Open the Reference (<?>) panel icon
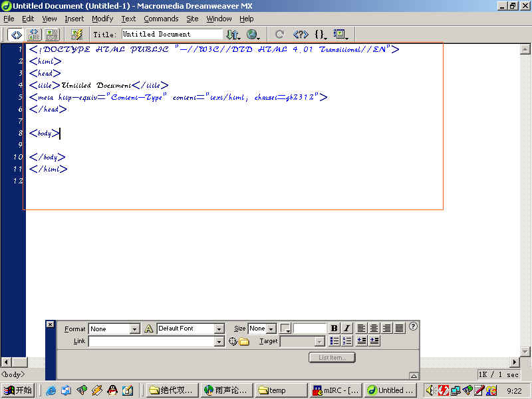The height and width of the screenshot is (399, 532). pos(301,34)
